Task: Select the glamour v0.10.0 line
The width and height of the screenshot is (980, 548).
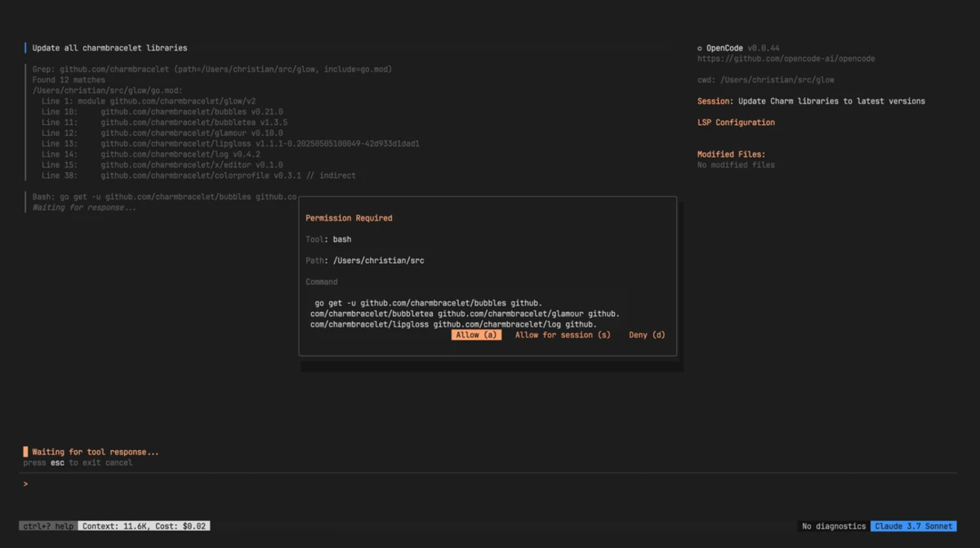Action: (x=163, y=133)
